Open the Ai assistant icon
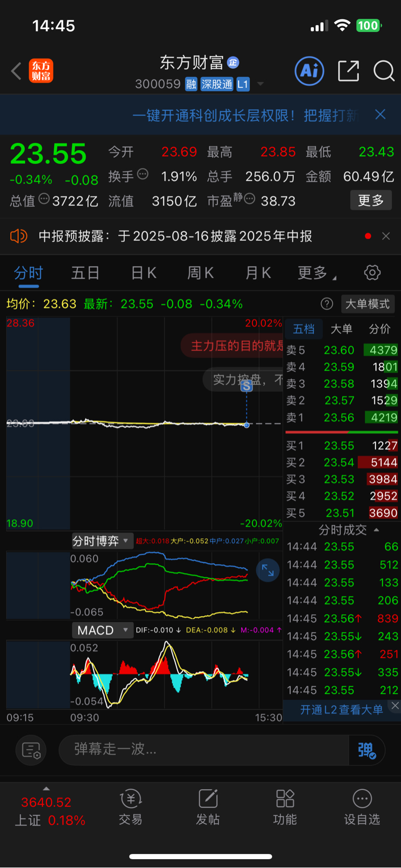The image size is (401, 868). 310,70
